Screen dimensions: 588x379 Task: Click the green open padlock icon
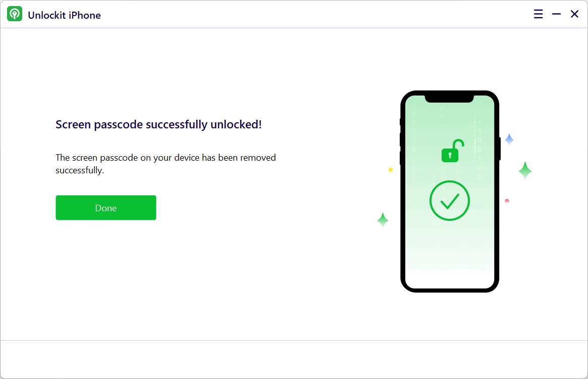[x=452, y=151]
